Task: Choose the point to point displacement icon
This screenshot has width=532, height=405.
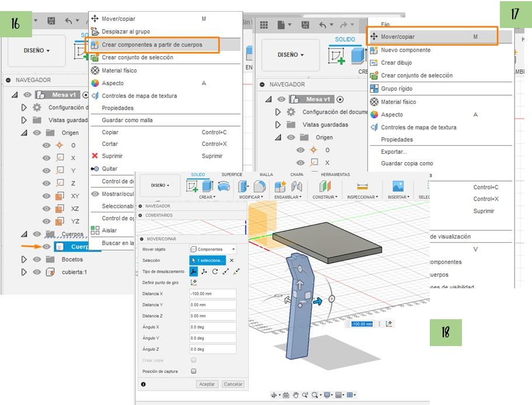Action: tap(226, 271)
